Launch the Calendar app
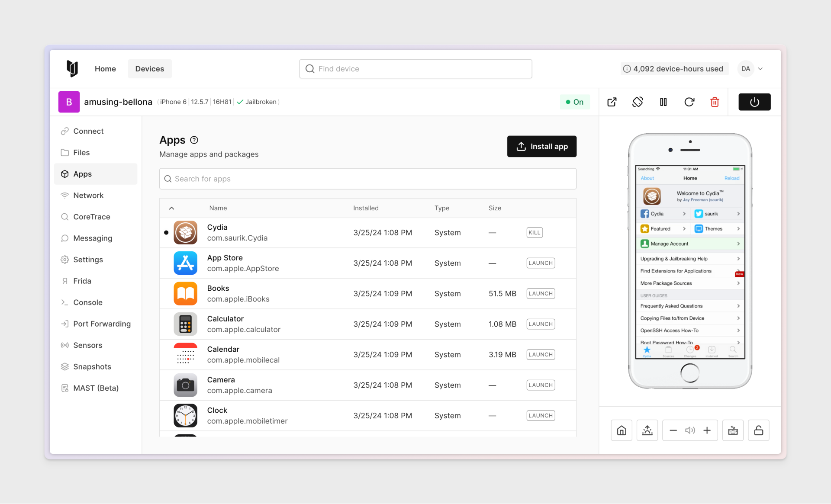This screenshot has width=831, height=504. click(541, 355)
